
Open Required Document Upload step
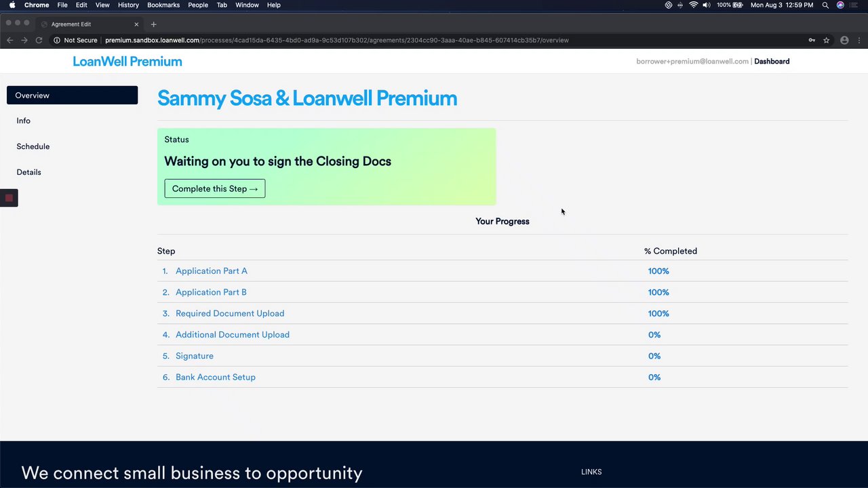(x=230, y=313)
